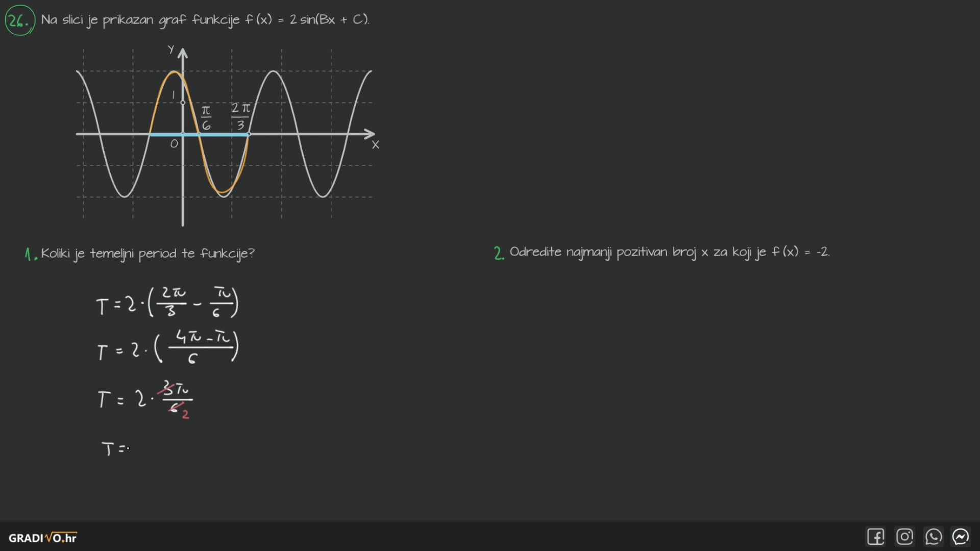The width and height of the screenshot is (980, 551).
Task: Select the green number 1 question marker
Action: point(30,254)
